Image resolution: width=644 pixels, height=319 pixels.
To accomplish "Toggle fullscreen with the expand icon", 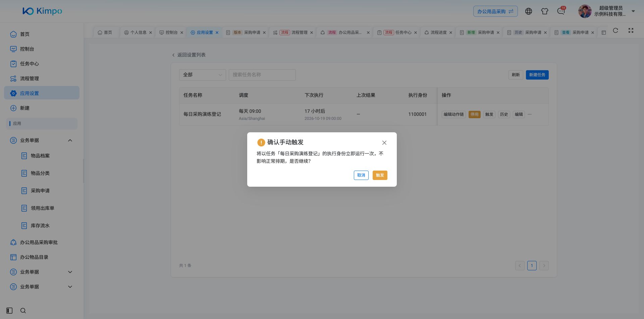I will point(631,31).
